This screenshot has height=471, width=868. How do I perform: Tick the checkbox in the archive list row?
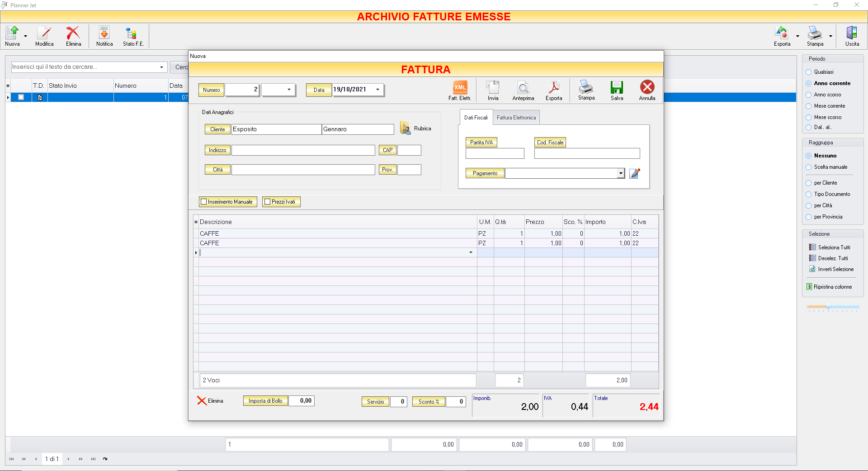(21, 97)
